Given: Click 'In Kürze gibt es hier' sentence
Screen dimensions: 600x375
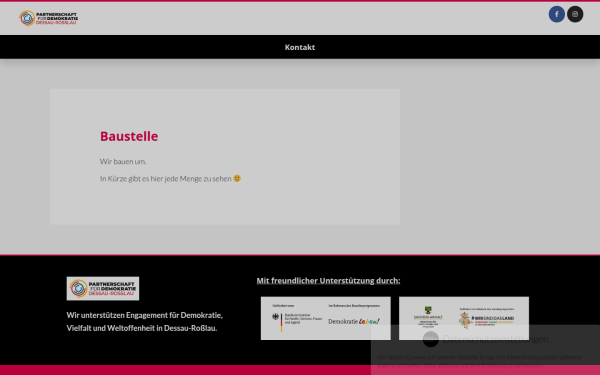Looking at the screenshot, I should coord(170,179).
